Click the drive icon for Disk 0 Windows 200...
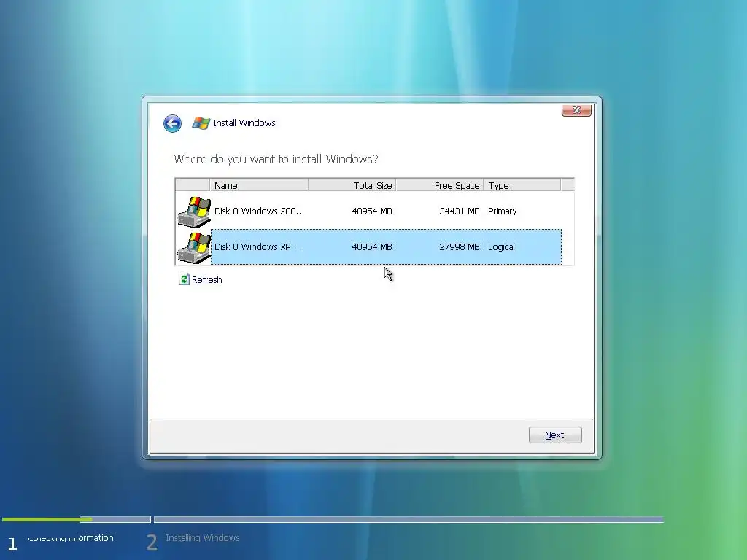The height and width of the screenshot is (560, 747). click(x=194, y=211)
